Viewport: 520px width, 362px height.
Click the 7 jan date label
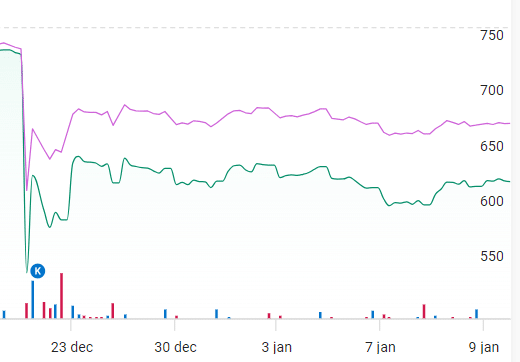380,347
